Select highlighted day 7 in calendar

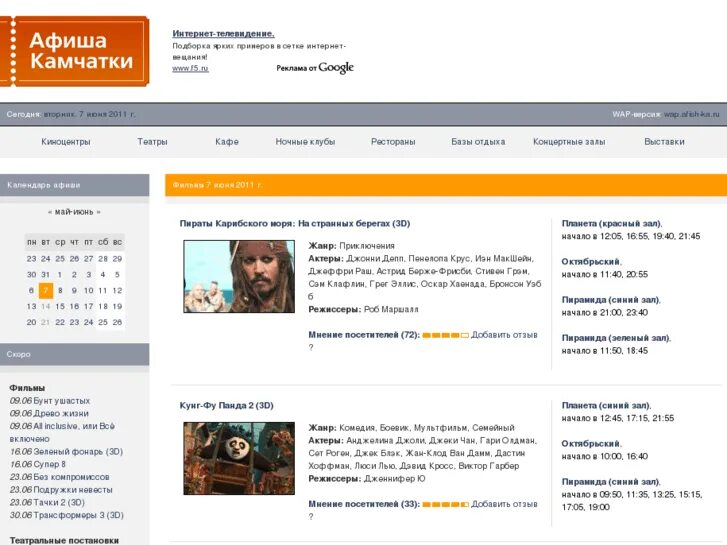coord(45,290)
